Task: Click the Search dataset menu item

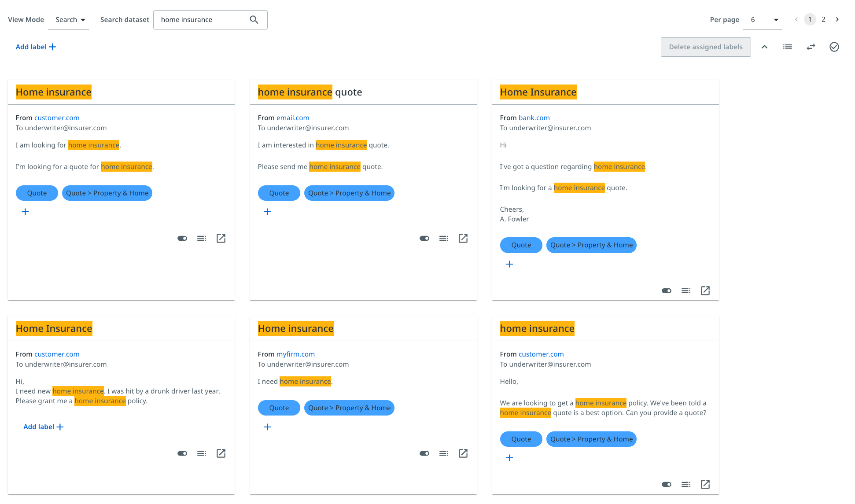Action: pos(125,19)
